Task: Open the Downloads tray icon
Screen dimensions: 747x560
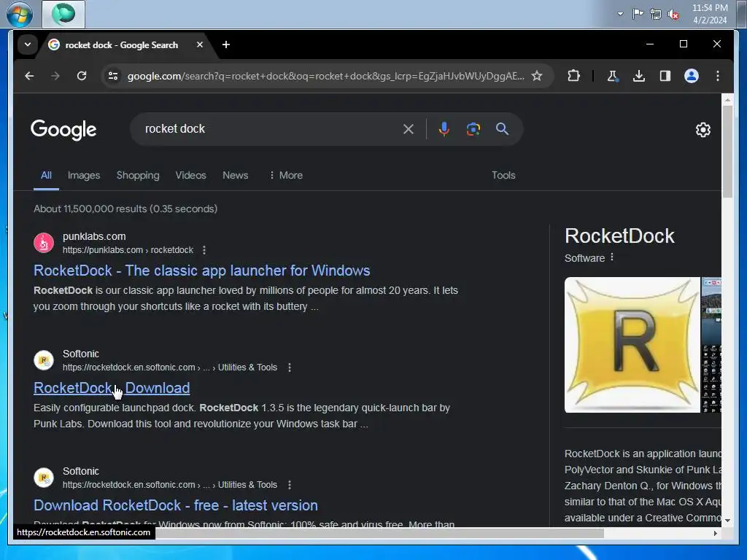Action: click(x=639, y=76)
